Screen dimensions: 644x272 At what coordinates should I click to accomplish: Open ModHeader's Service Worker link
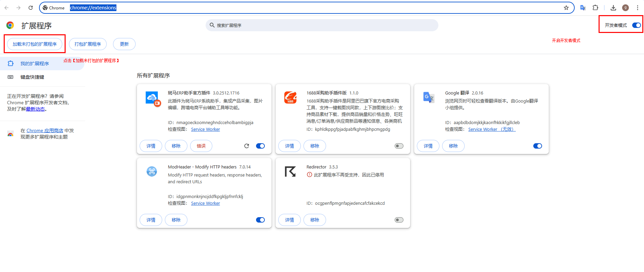[205, 203]
